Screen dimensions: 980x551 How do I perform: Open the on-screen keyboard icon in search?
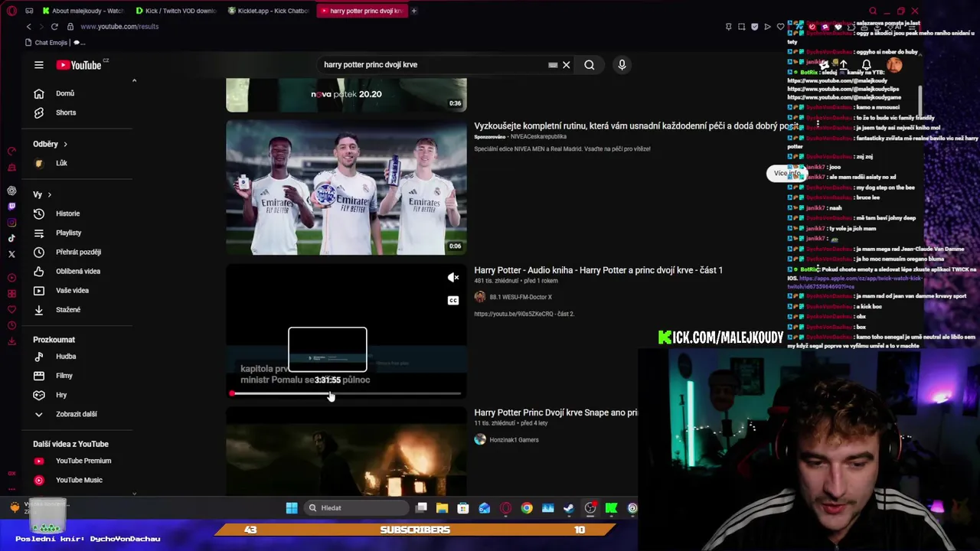(x=553, y=65)
